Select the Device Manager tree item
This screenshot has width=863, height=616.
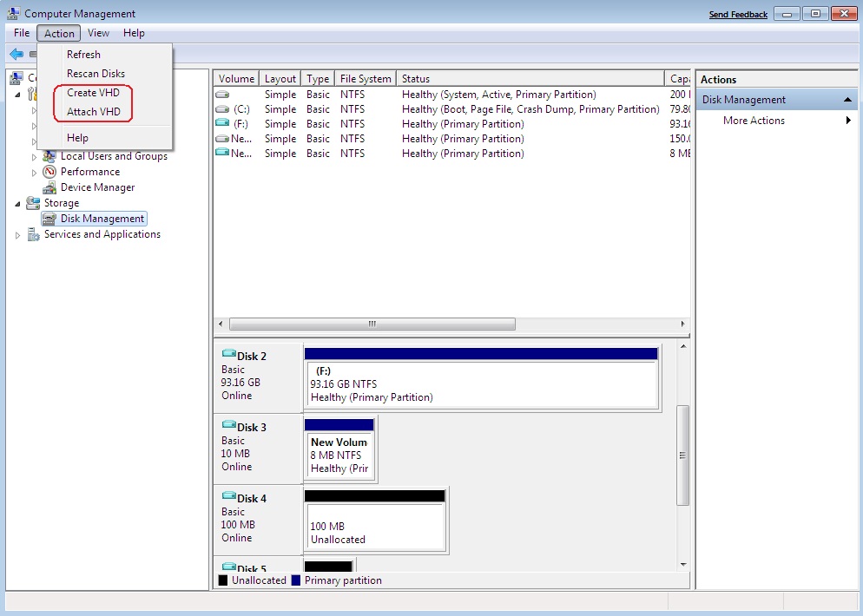tap(97, 187)
